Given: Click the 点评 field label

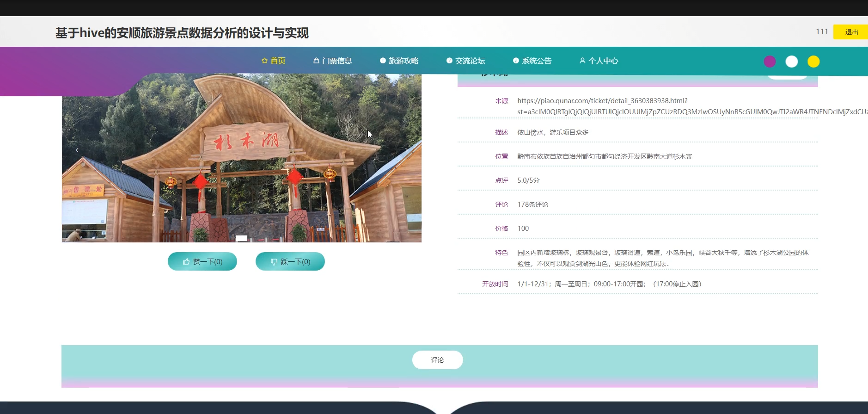Looking at the screenshot, I should coord(501,180).
